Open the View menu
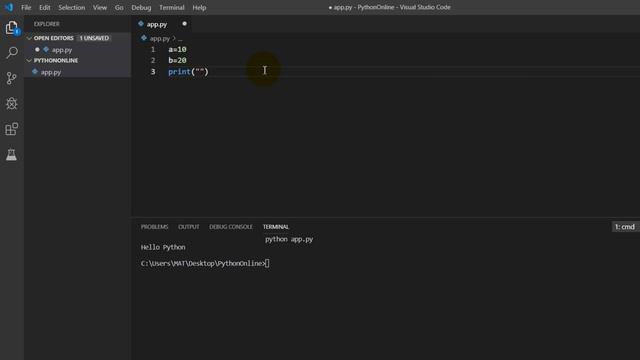This screenshot has height=360, width=640. (100, 7)
